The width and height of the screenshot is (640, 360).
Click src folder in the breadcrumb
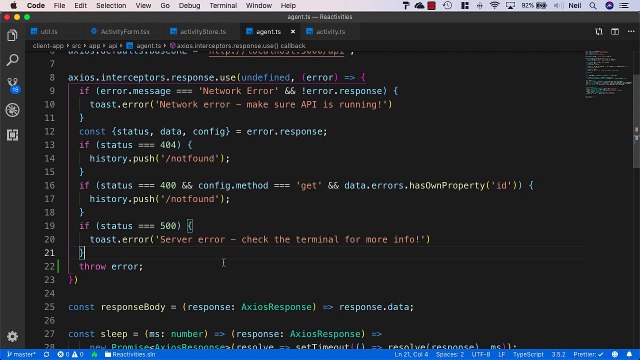(76, 46)
